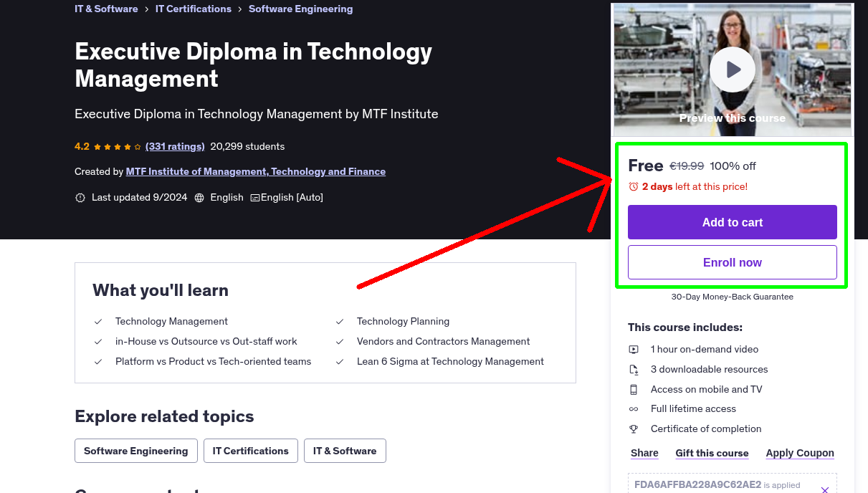The width and height of the screenshot is (868, 493).
Task: Click 'in-House vs Outsource vs Out-staff work'
Action: tap(206, 342)
